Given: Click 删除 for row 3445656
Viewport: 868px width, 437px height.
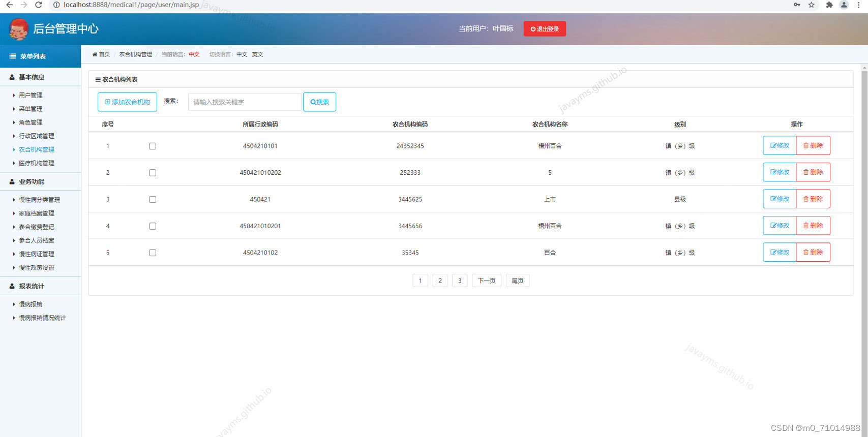Looking at the screenshot, I should pyautogui.click(x=813, y=225).
